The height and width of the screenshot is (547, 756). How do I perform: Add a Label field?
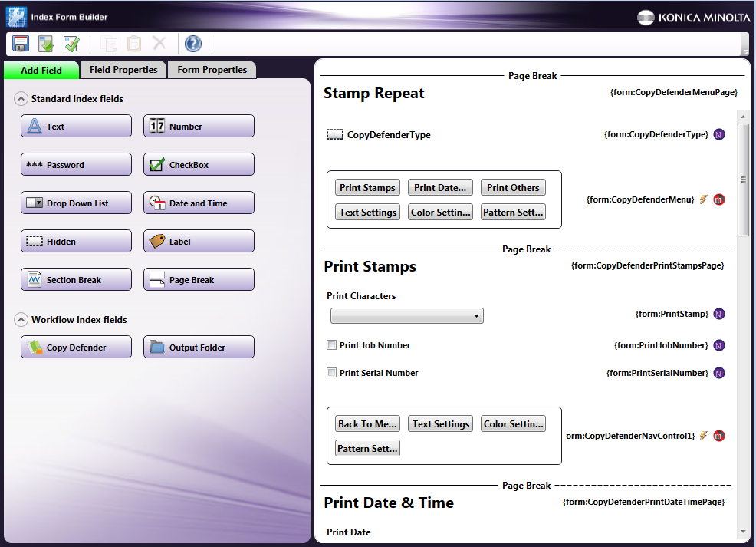pos(199,241)
